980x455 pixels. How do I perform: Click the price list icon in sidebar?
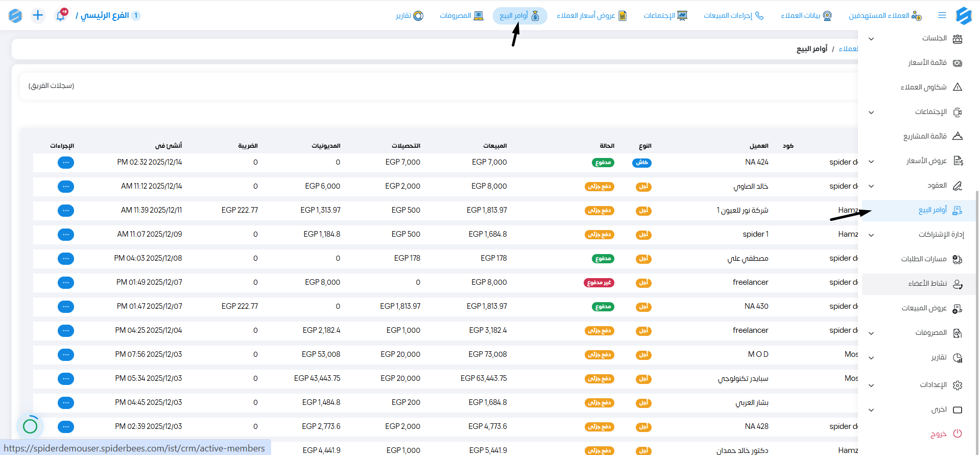point(957,63)
